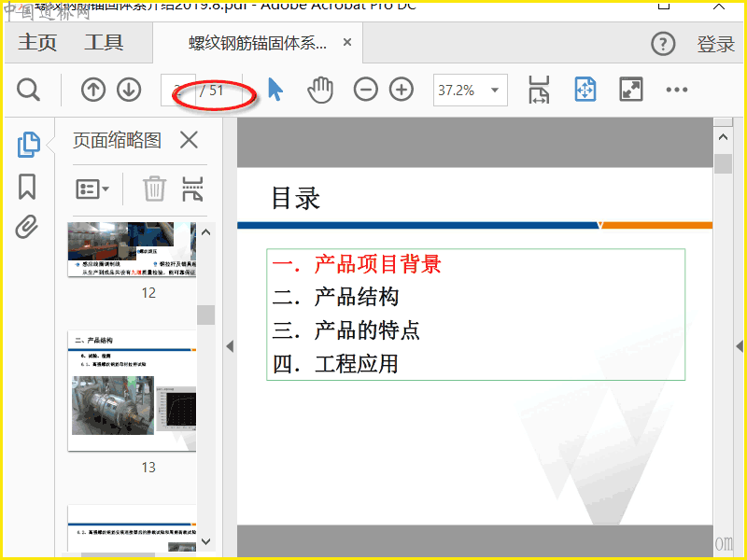Collapse the left navigation pane arrow
The image size is (747, 560).
click(230, 346)
